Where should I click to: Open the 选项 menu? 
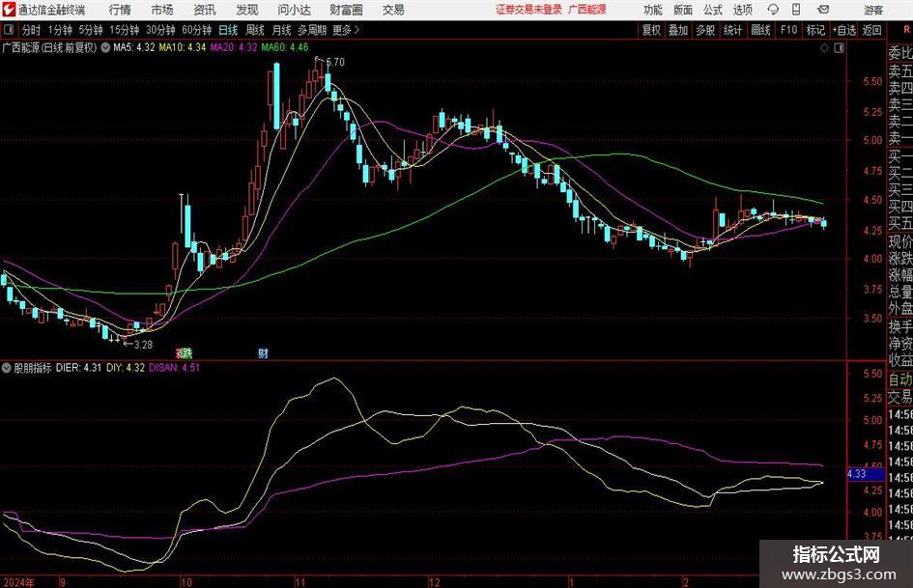(x=743, y=10)
